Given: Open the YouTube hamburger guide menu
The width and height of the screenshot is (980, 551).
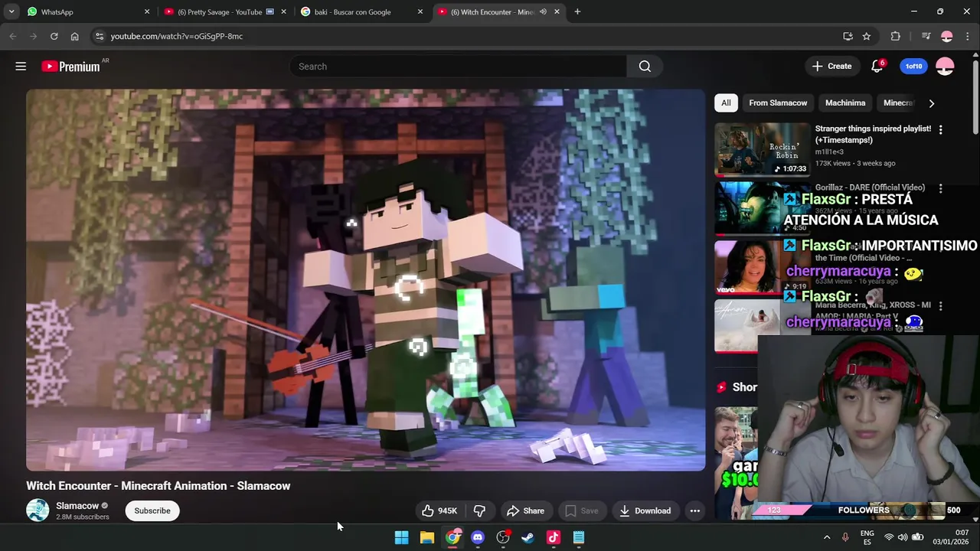Looking at the screenshot, I should pyautogui.click(x=21, y=67).
